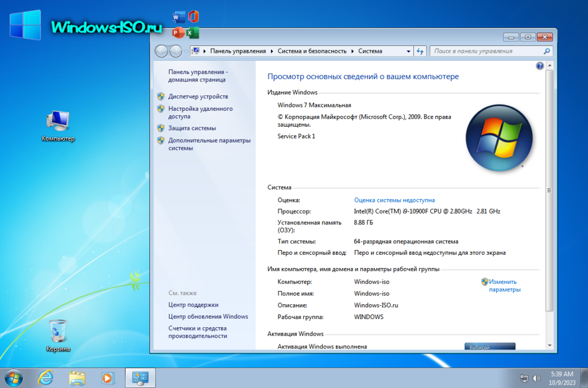Click Система in address breadcrumb

point(370,51)
